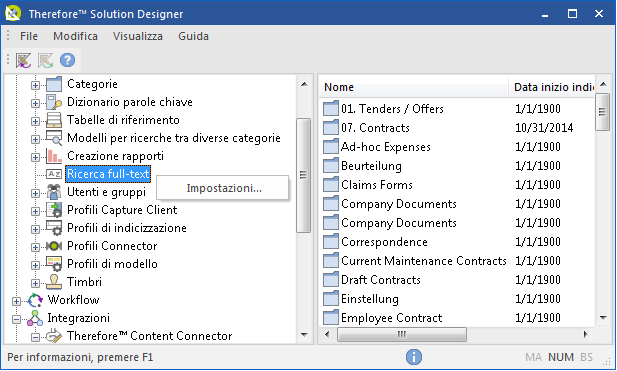Image resolution: width=617 pixels, height=371 pixels.
Task: Click the blue info icon in status bar
Action: coord(414,357)
